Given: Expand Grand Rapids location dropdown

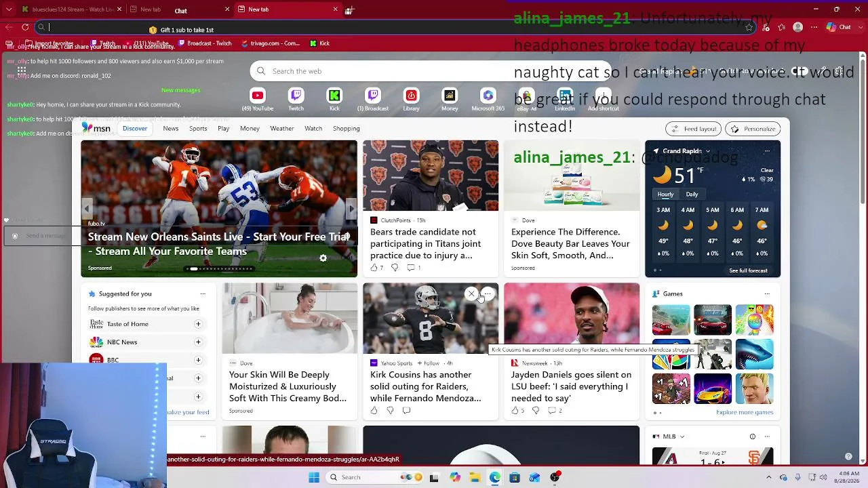Looking at the screenshot, I should coord(707,151).
